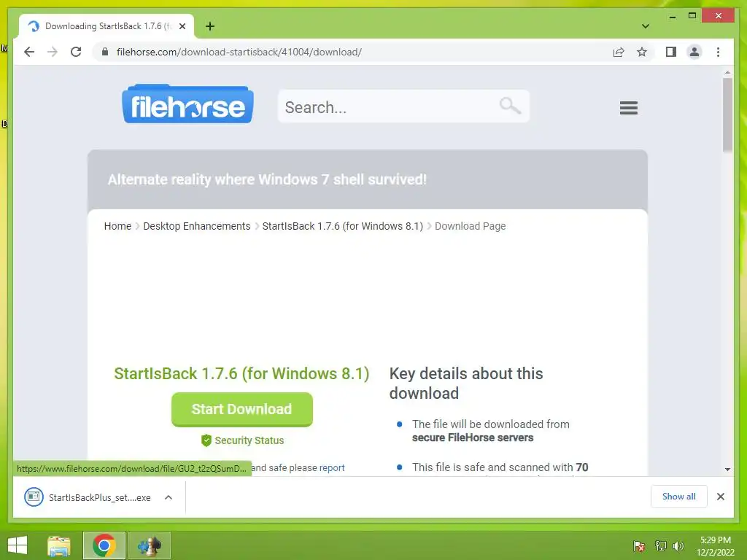
Task: Open Desktop Enhancements breadcrumb
Action: click(197, 226)
